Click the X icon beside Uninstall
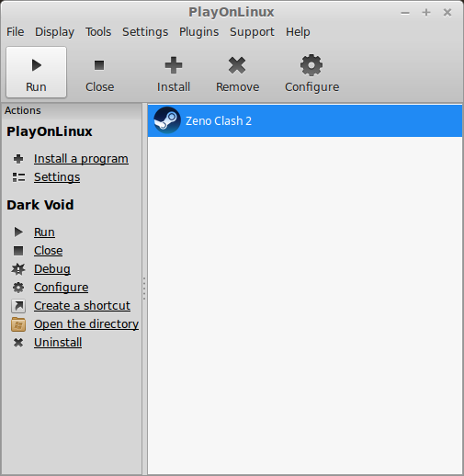The width and height of the screenshot is (464, 476). (18, 343)
